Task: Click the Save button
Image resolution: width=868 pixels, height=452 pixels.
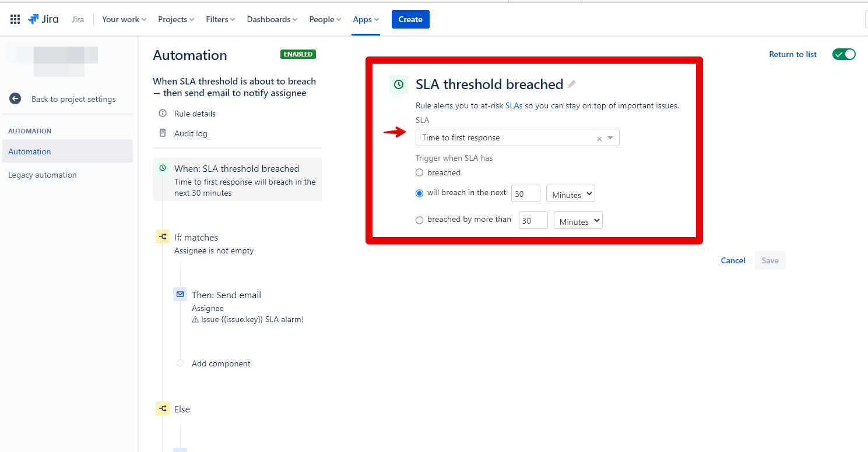Action: pyautogui.click(x=770, y=260)
